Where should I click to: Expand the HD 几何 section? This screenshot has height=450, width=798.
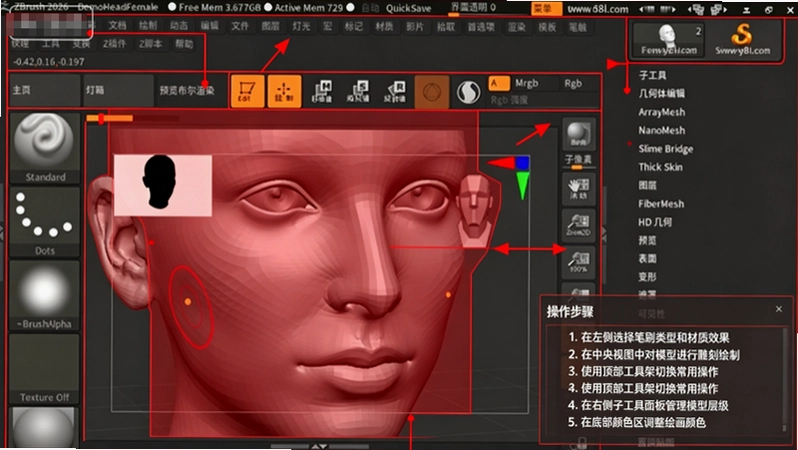tap(655, 222)
